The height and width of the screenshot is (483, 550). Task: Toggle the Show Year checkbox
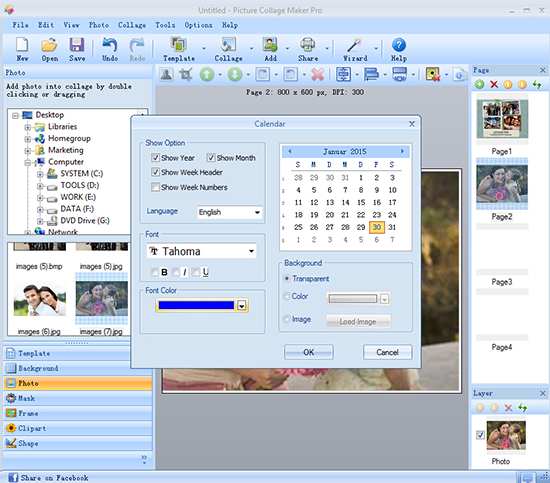pos(155,157)
